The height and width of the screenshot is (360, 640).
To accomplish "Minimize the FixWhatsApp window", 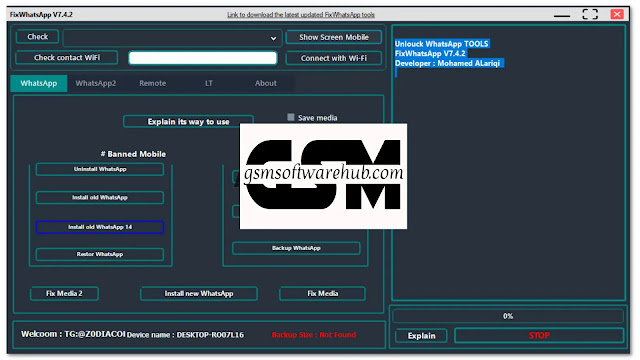I will 562,15.
